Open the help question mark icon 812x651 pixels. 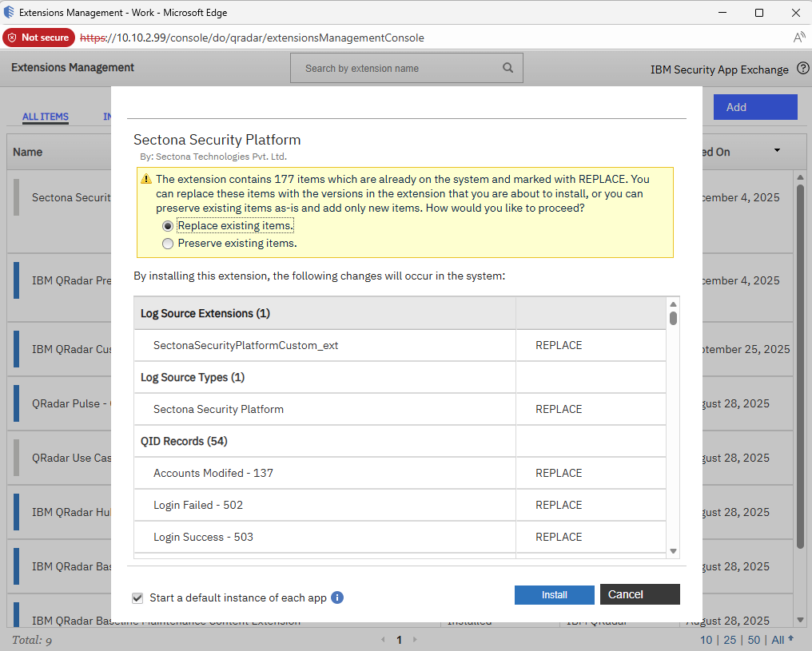tap(803, 69)
